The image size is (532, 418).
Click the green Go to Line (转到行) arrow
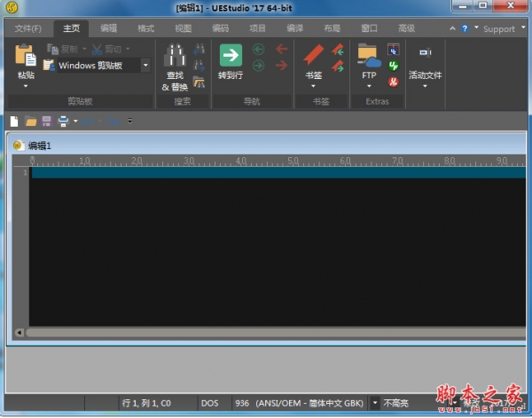click(x=231, y=56)
